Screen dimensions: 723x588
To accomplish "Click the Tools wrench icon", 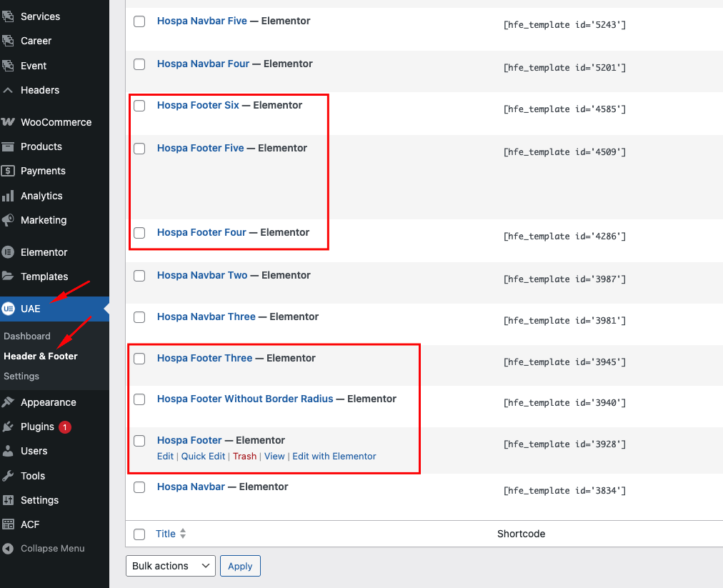I will click(8, 476).
